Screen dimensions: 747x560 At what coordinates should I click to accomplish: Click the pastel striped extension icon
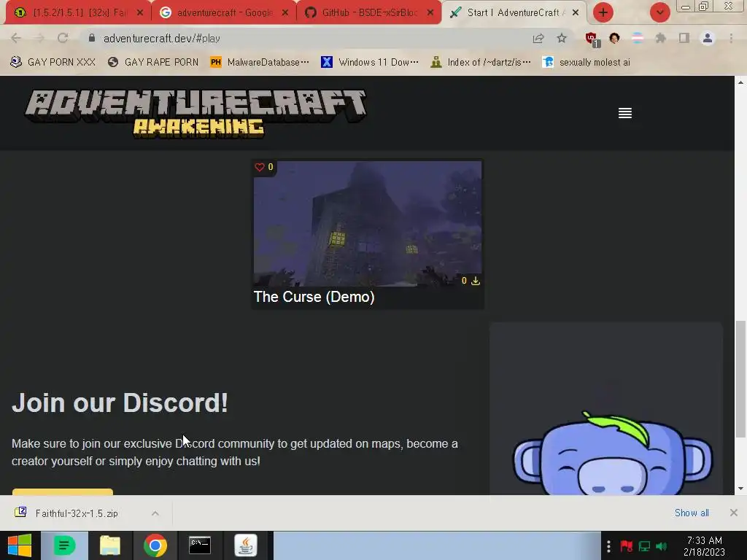638,38
